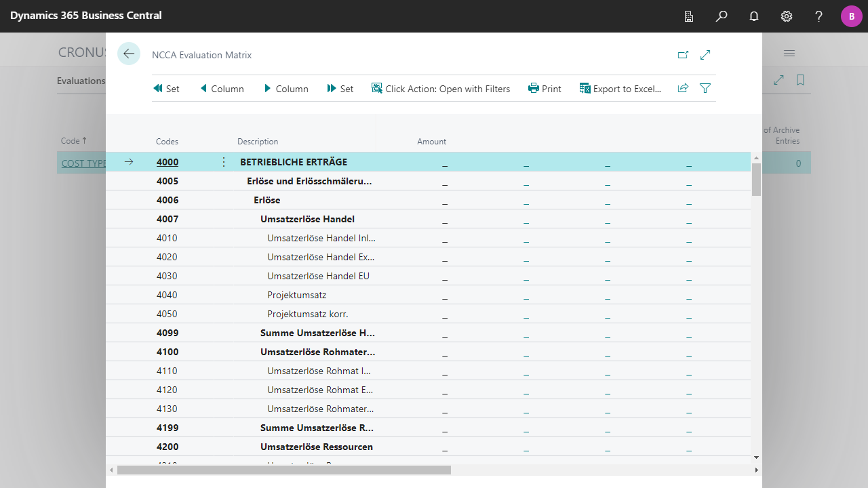
Task: Open code 4000 link
Action: point(167,162)
